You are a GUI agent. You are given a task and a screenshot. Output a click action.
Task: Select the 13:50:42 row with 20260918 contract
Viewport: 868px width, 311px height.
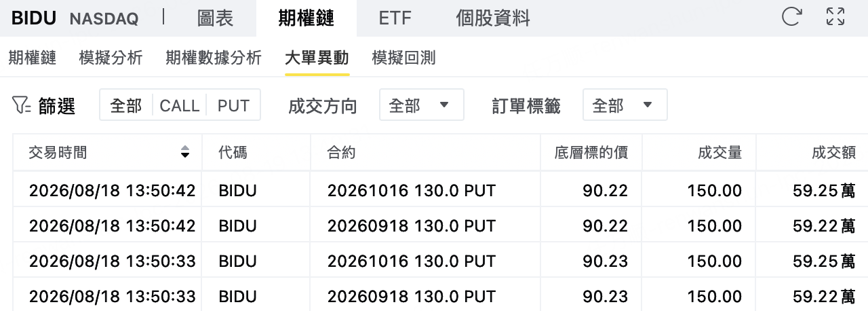441,225
